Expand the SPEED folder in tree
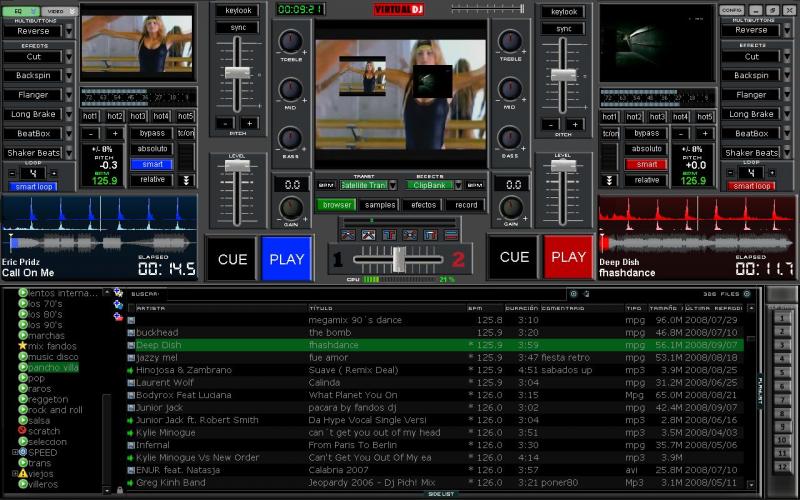Screen dimensions: 800x500 click(x=14, y=452)
